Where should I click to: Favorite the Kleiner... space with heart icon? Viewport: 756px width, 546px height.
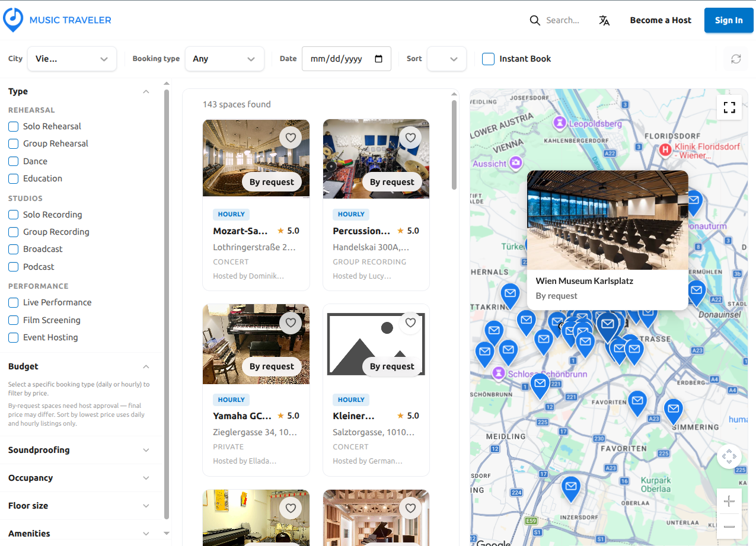[410, 323]
